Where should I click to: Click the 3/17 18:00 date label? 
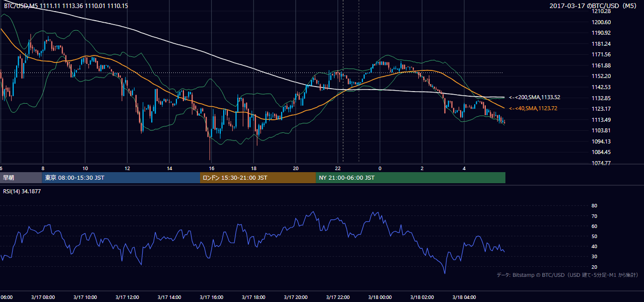click(253, 297)
